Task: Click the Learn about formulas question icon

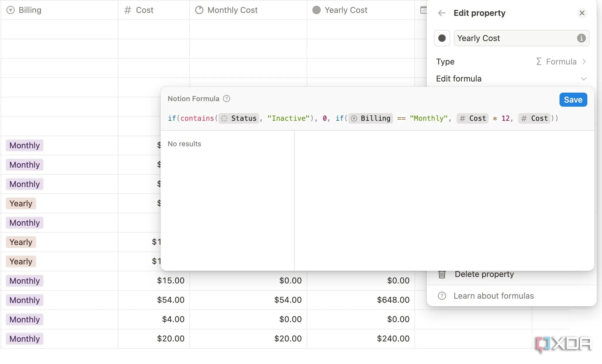Action: click(442, 296)
